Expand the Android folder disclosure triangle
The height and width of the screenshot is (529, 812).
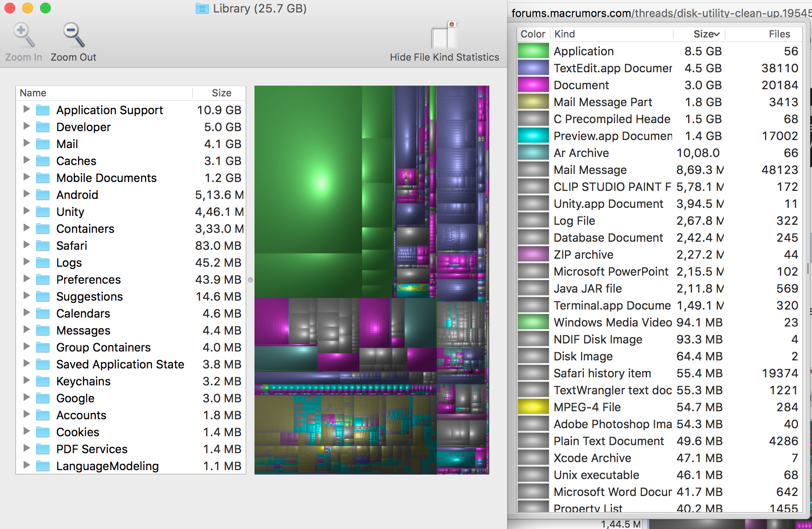click(x=26, y=194)
